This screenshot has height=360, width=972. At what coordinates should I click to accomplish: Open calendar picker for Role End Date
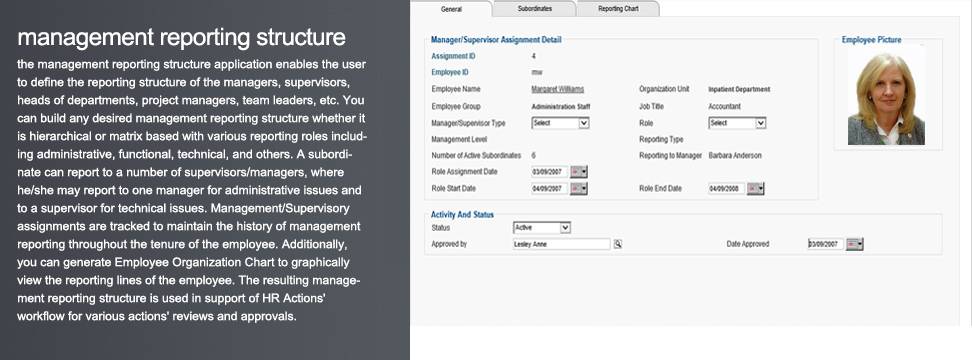pos(756,188)
